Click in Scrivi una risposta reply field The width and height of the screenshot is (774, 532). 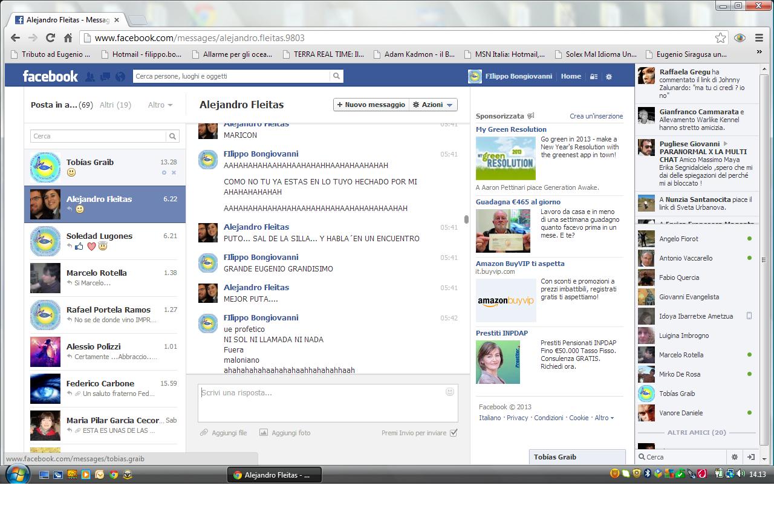(328, 403)
